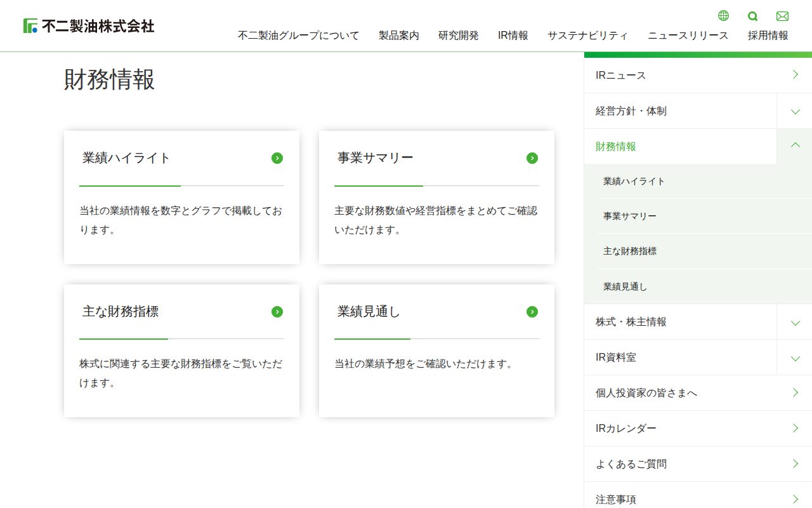Click the chevron beside よくあるご質問
The width and height of the screenshot is (812, 508).
[796, 464]
